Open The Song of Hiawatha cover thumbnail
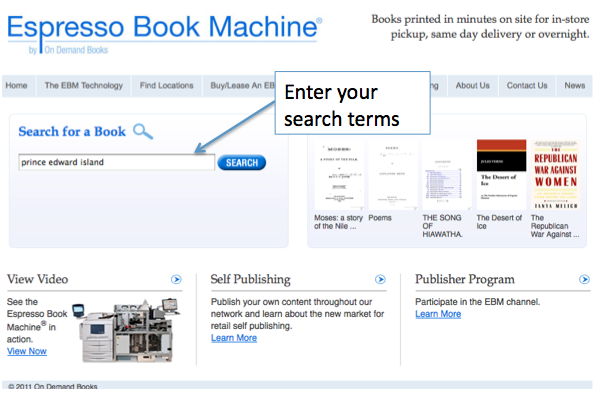This screenshot has width=602, height=396. (447, 175)
